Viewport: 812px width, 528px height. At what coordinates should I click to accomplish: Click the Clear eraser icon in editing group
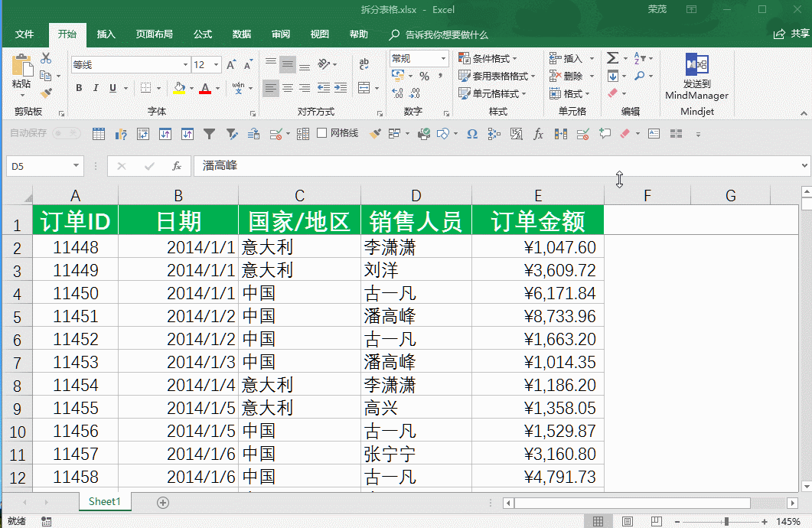click(612, 93)
